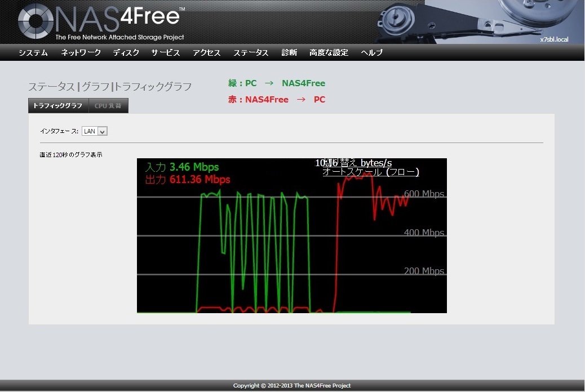
Task: Click the 600 Mbps axis label
Action: [424, 194]
